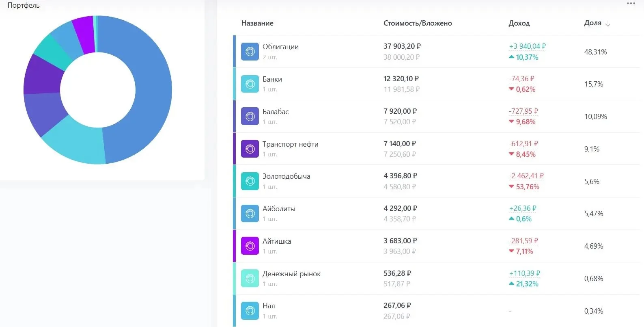644x327 pixels.
Task: Click the value 7 920,00 ₽
Action: click(400, 111)
